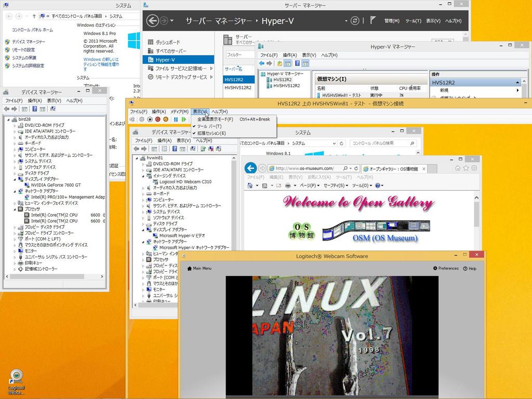Open Internet Explorer favorites star
532x399 pixels.
[466, 168]
